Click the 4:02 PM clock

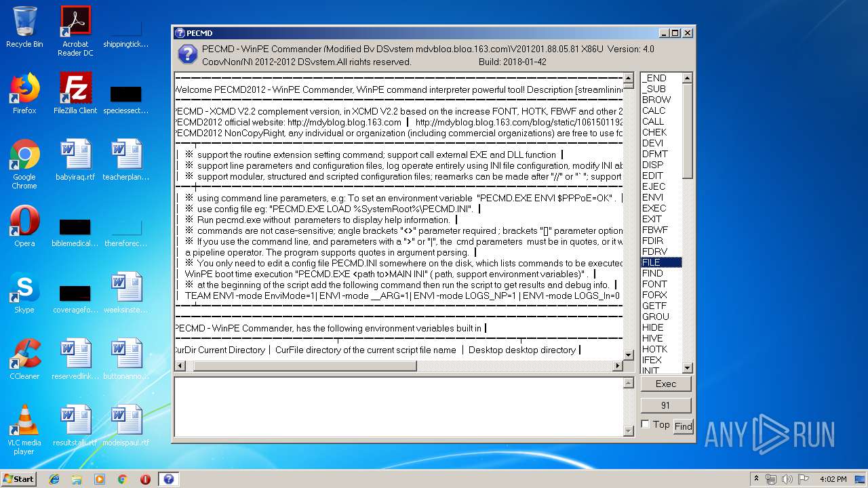point(833,479)
